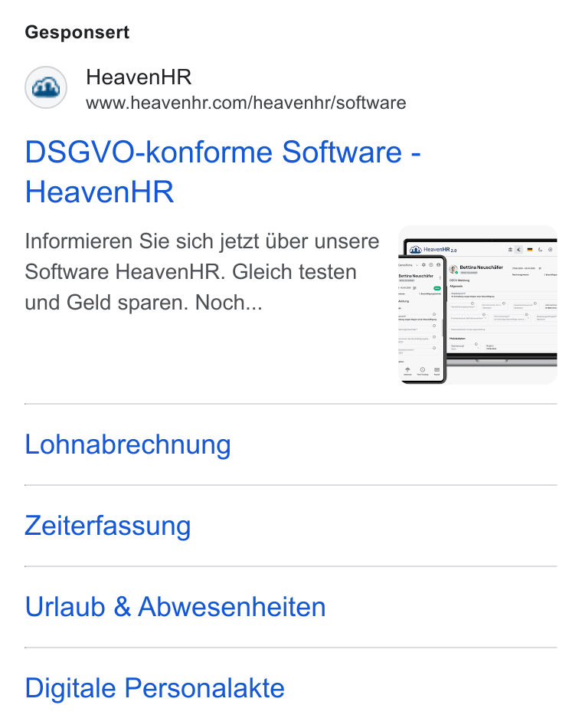The width and height of the screenshot is (582, 728).
Task: Open the Digitale Personalakte sitelink
Action: coord(155,688)
